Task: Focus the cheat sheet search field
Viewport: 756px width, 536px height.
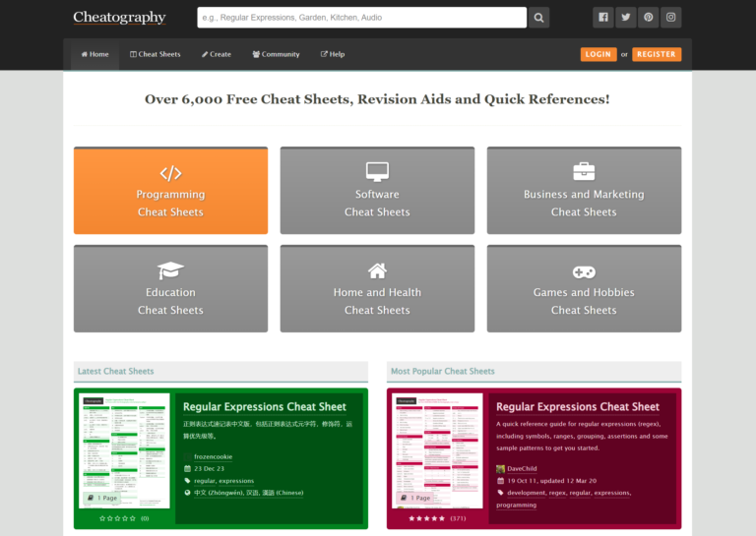Action: (361, 18)
